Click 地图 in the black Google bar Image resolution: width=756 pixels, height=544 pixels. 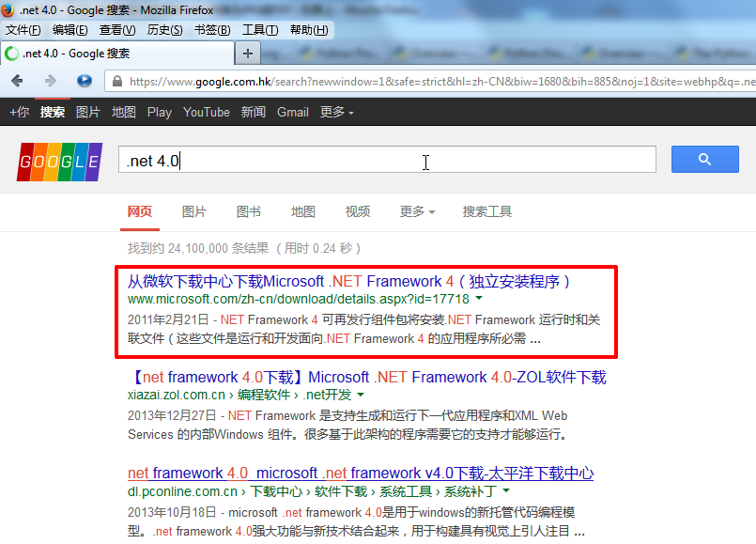coord(123,112)
